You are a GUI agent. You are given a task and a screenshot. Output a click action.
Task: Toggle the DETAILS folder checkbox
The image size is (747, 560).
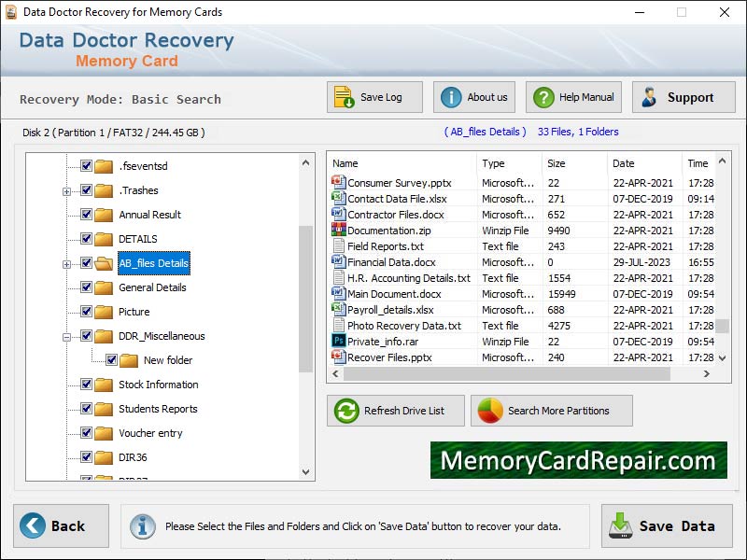(85, 239)
